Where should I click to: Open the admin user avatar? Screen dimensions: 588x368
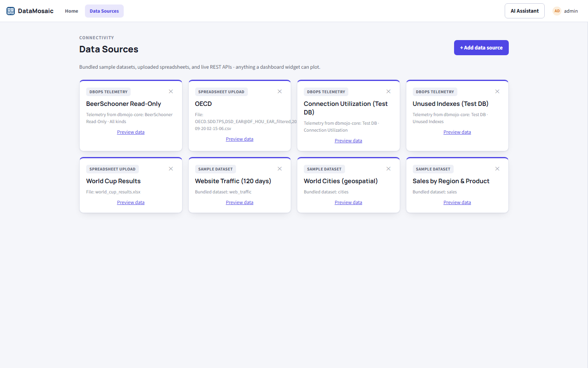[x=557, y=11]
